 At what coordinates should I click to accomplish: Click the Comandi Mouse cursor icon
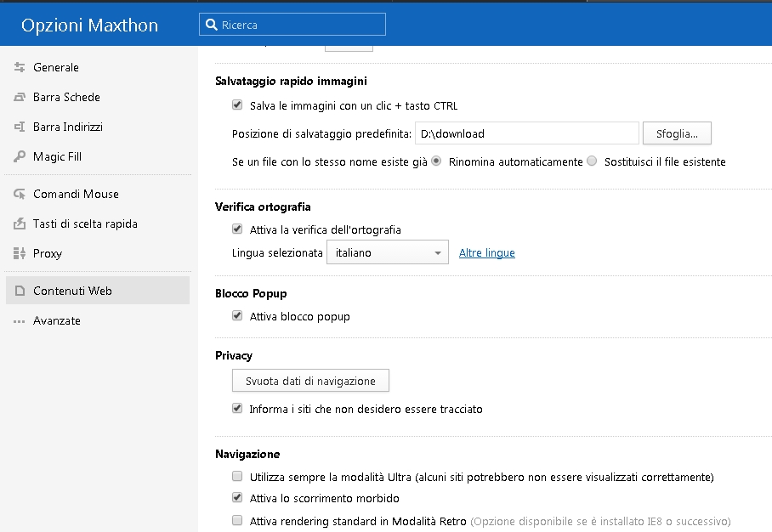coord(20,194)
